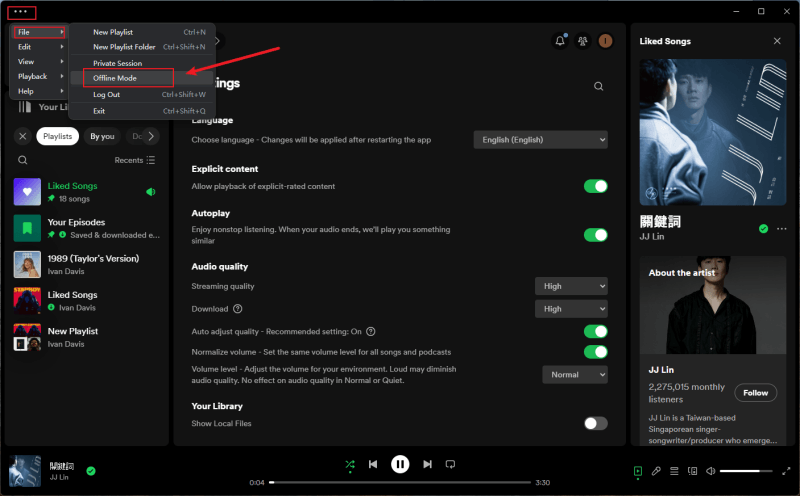800x496 pixels.
Task: Enable Show Local Files switch
Action: click(595, 424)
